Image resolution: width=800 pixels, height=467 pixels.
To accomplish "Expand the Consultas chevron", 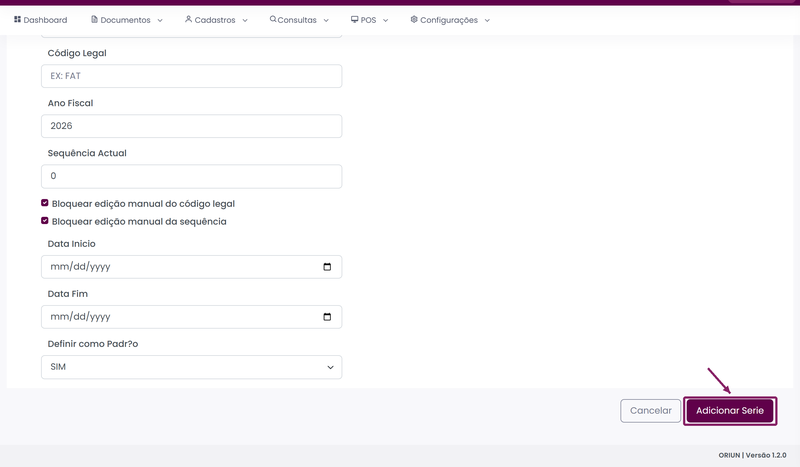I will pyautogui.click(x=326, y=20).
